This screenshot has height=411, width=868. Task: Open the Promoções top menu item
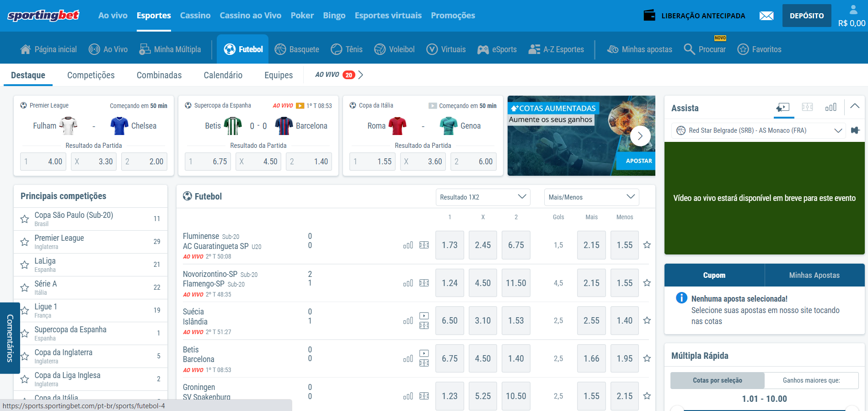(x=453, y=16)
